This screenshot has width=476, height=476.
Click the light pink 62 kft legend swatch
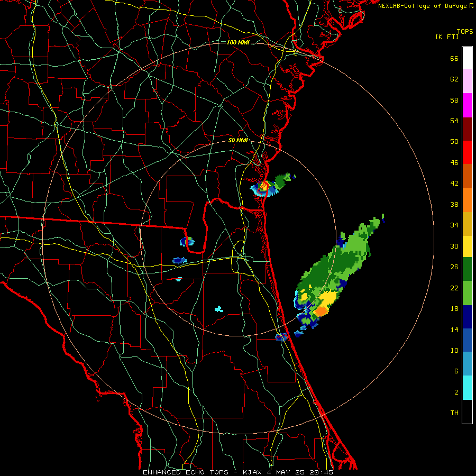(467, 81)
